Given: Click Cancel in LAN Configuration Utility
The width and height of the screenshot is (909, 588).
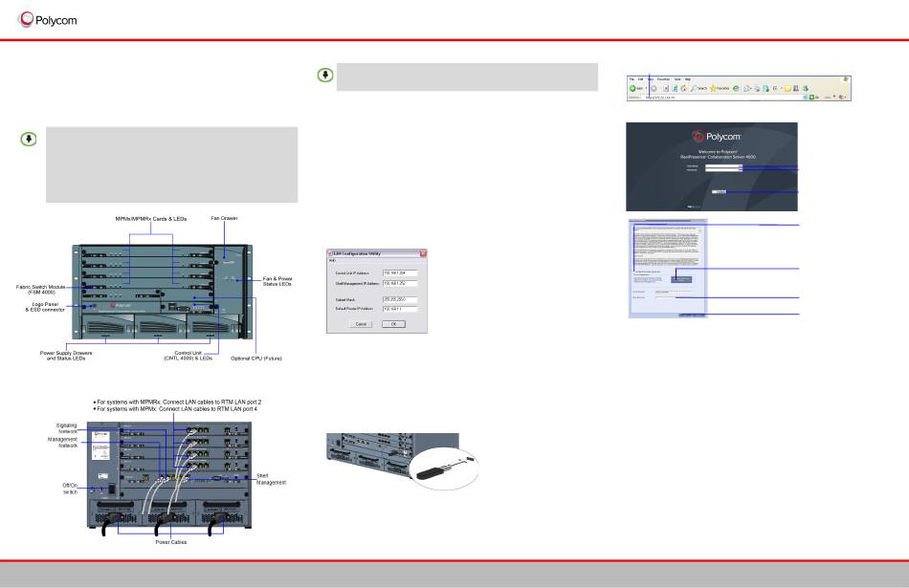Looking at the screenshot, I should tap(360, 324).
